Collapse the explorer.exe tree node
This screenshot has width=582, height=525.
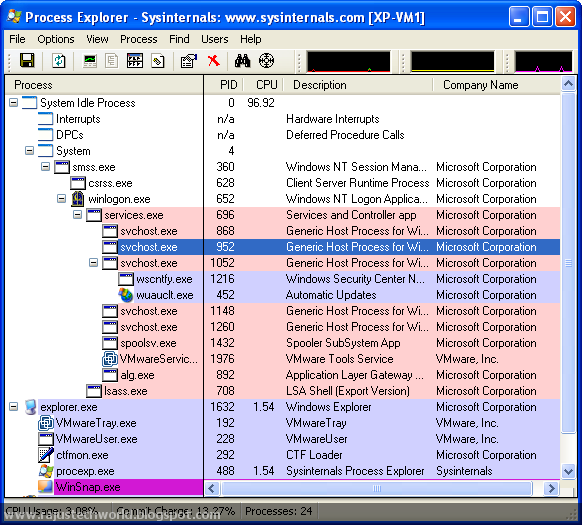point(13,407)
